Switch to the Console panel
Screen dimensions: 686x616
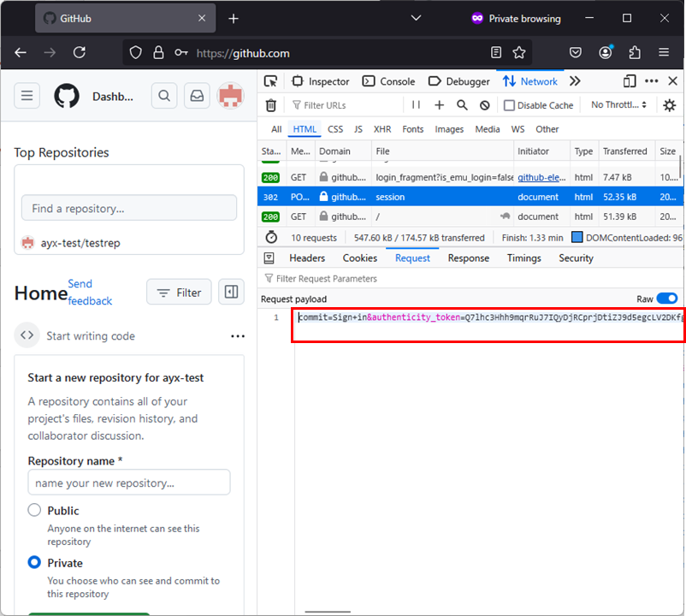pyautogui.click(x=388, y=81)
